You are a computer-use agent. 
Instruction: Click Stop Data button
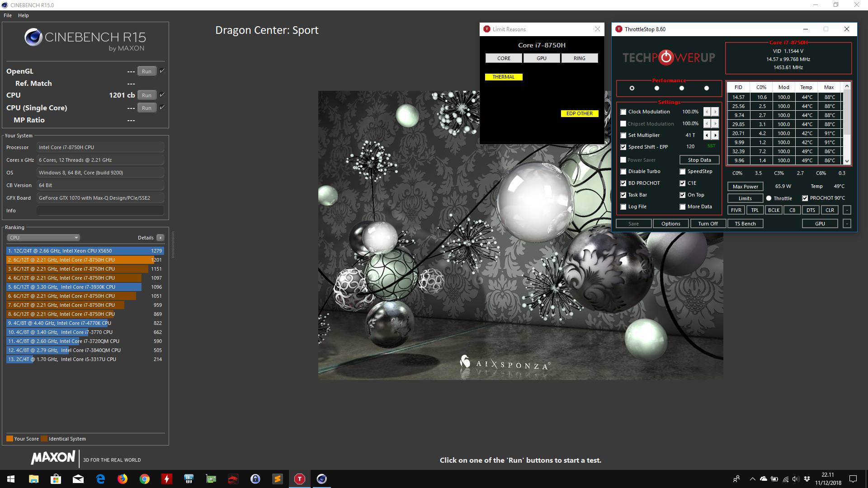click(699, 160)
